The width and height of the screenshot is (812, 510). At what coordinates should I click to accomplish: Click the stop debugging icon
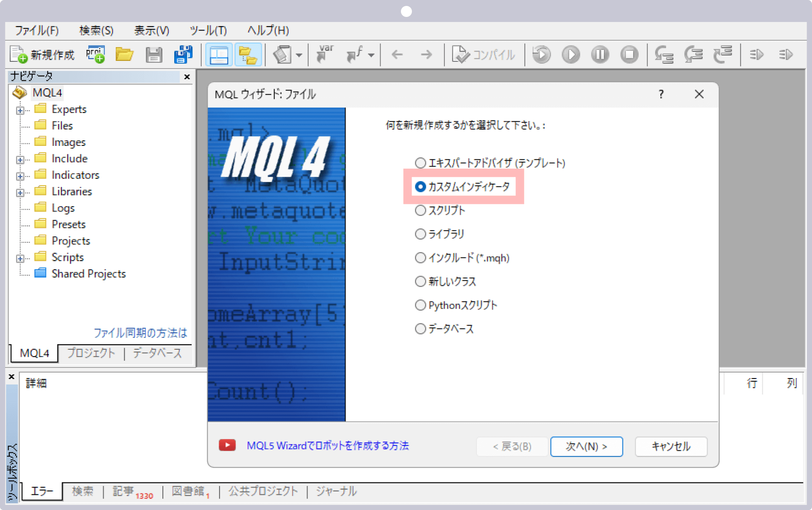point(629,55)
